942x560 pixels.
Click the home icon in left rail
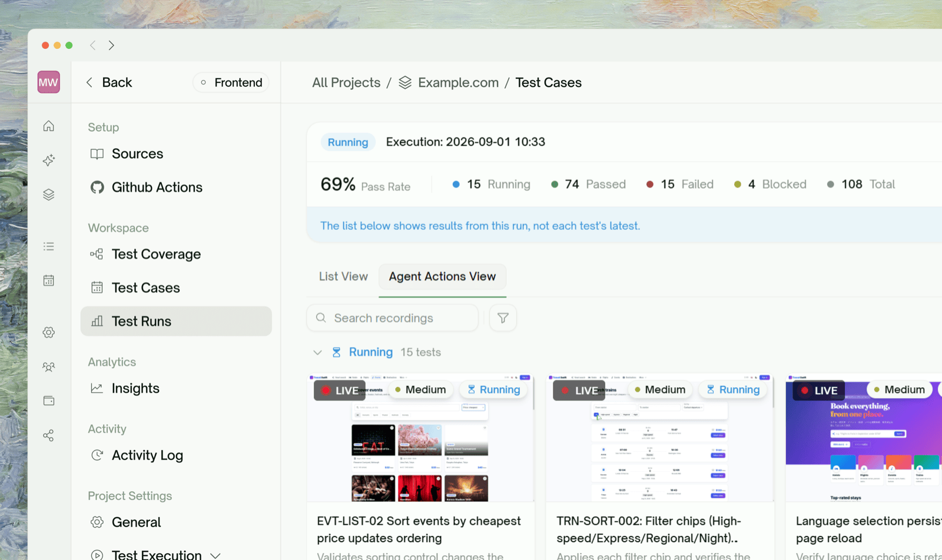coord(49,126)
